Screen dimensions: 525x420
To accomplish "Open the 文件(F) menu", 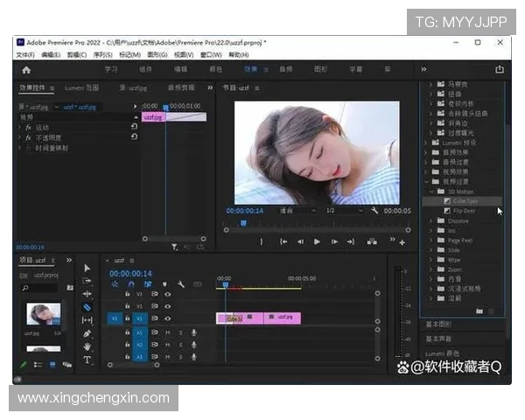I will pos(24,54).
